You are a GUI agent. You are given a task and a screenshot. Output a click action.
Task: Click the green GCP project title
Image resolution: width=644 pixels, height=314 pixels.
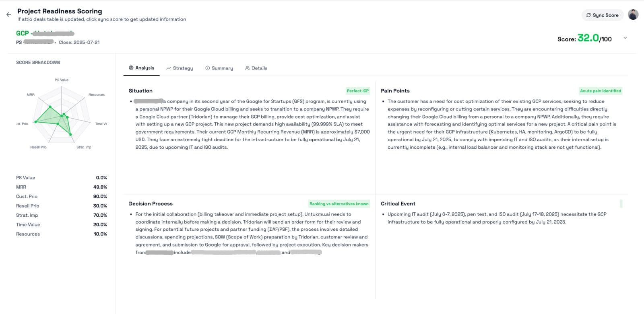tap(23, 33)
